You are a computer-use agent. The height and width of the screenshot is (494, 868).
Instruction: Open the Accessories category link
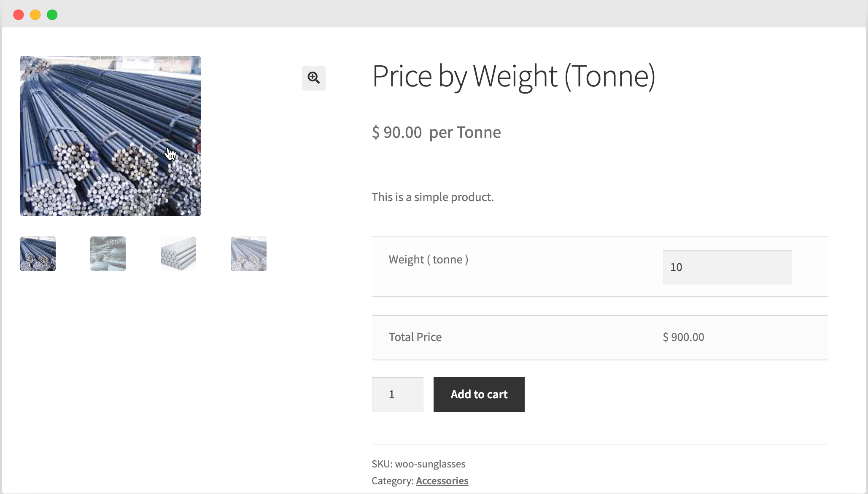click(x=442, y=481)
